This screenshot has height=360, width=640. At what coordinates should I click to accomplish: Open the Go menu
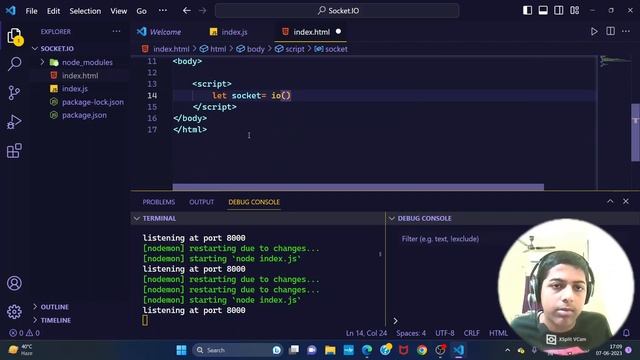[141, 11]
